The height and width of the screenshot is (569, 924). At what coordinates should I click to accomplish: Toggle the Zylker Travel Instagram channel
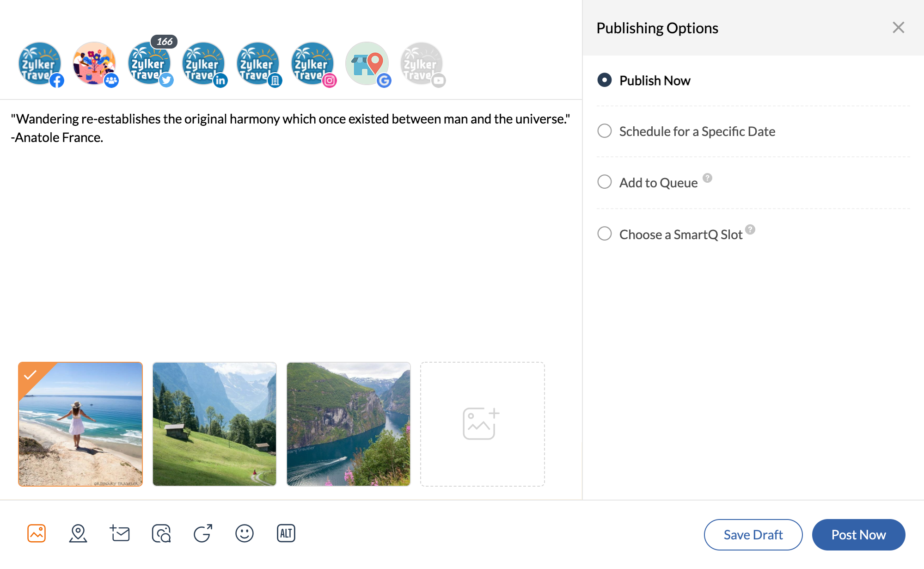coord(313,64)
